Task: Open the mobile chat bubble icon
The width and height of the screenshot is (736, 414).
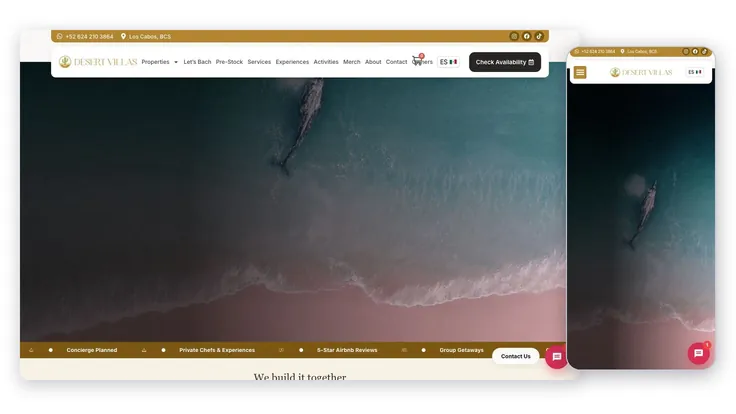Action: click(698, 353)
